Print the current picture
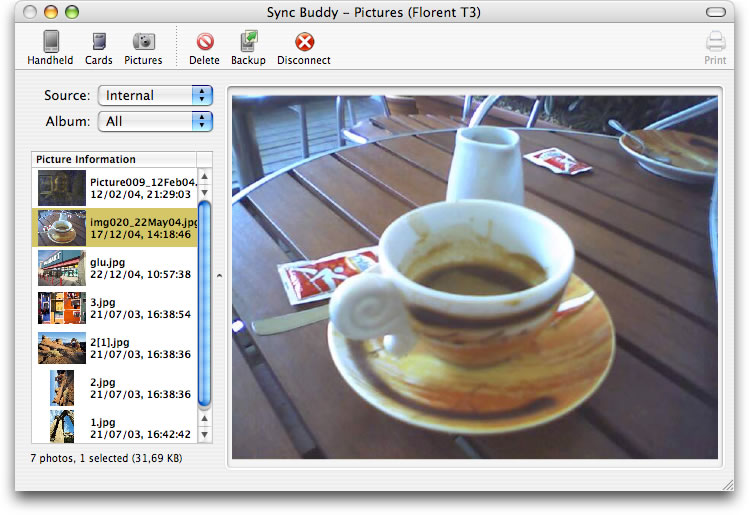This screenshot has width=749, height=515. (715, 47)
